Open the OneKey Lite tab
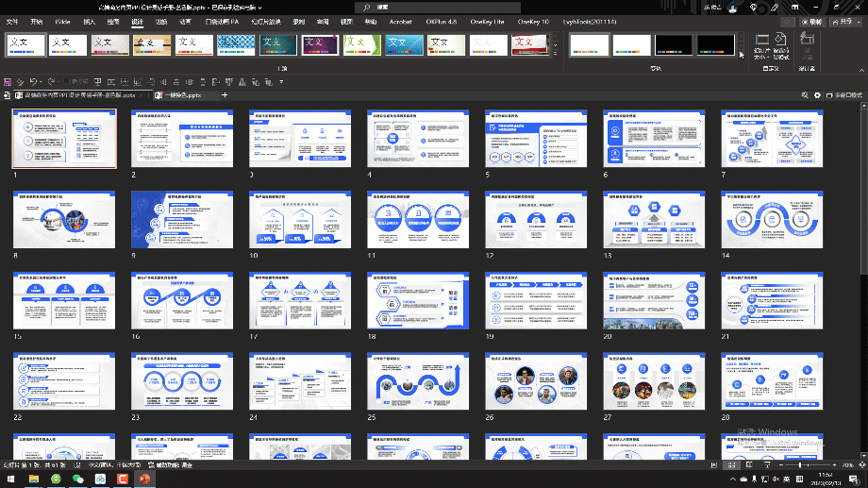Image resolution: width=868 pixels, height=488 pixels. click(x=487, y=22)
